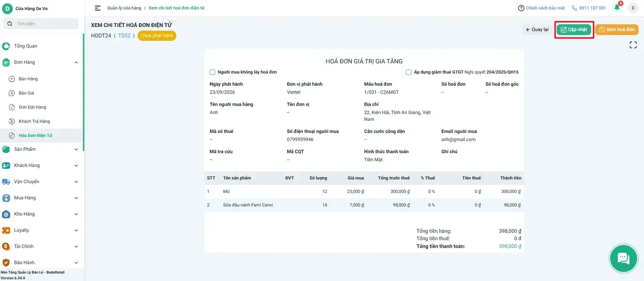Click phone number 0911 107 081

click(x=592, y=8)
